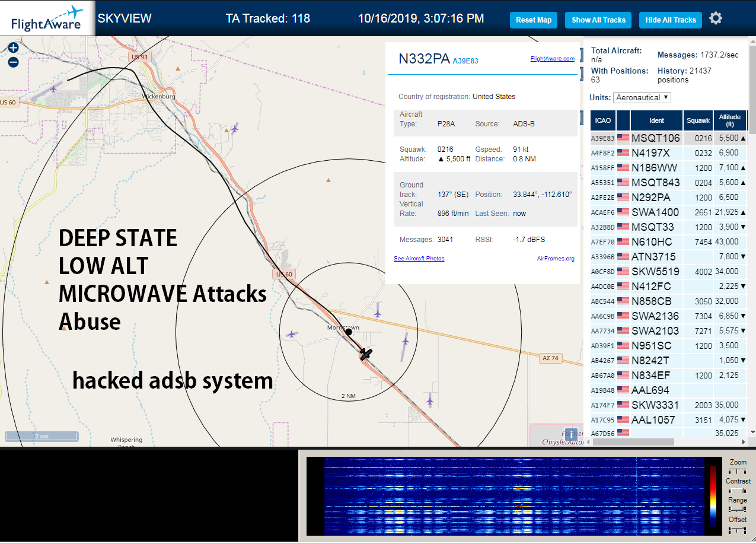Click the US flag in the N4197X row
Image resolution: width=756 pixels, height=544 pixels.
click(623, 153)
